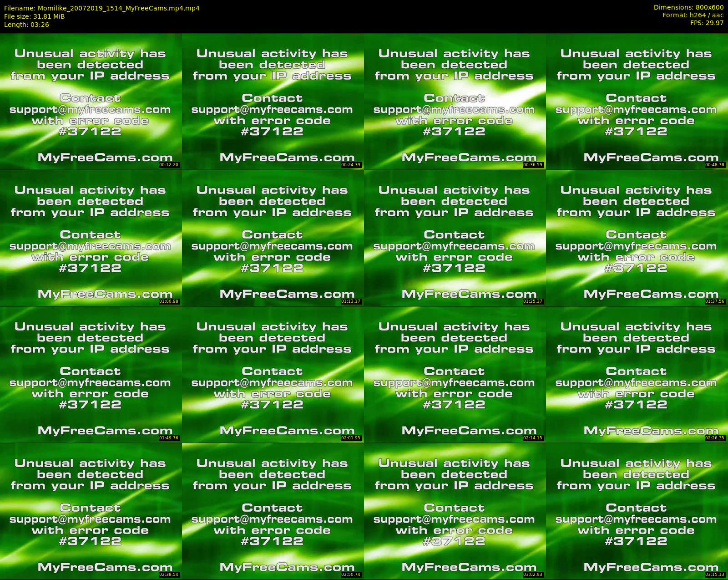Select the frame thumbnail stamped 02:50.74

coord(273,511)
